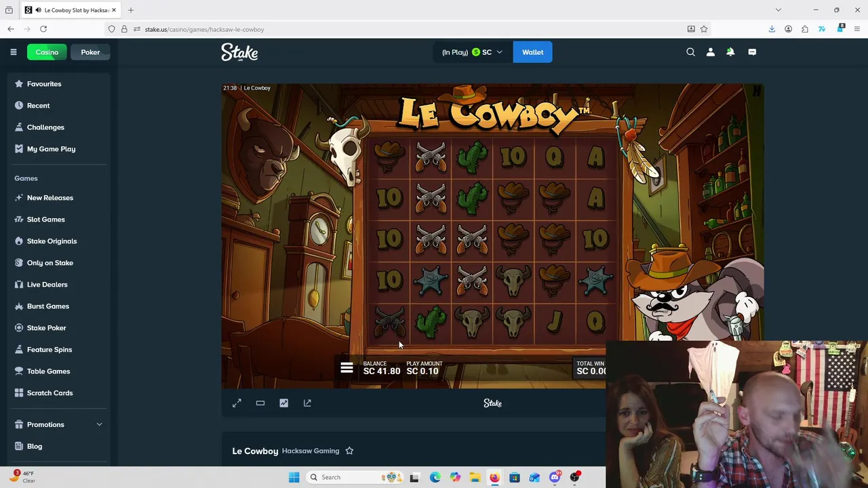
Task: Open new browser tab
Action: [x=130, y=10]
